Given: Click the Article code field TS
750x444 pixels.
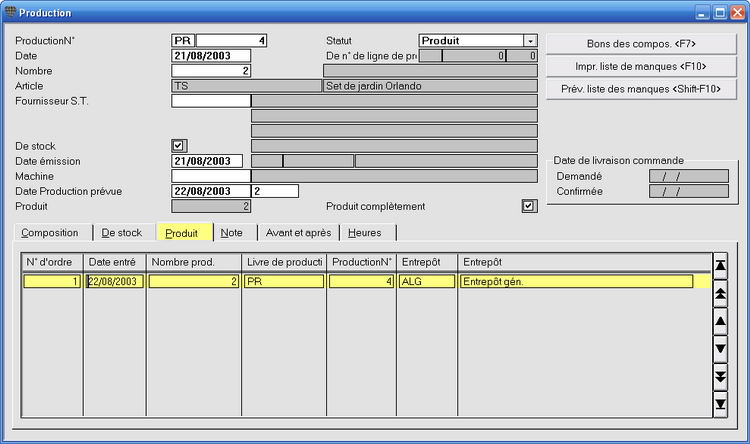Looking at the screenshot, I should [246, 86].
